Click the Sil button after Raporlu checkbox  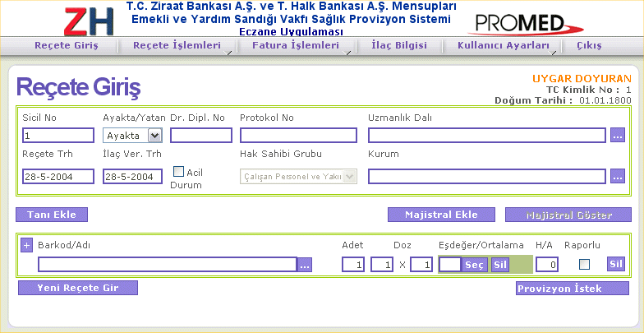tap(616, 265)
